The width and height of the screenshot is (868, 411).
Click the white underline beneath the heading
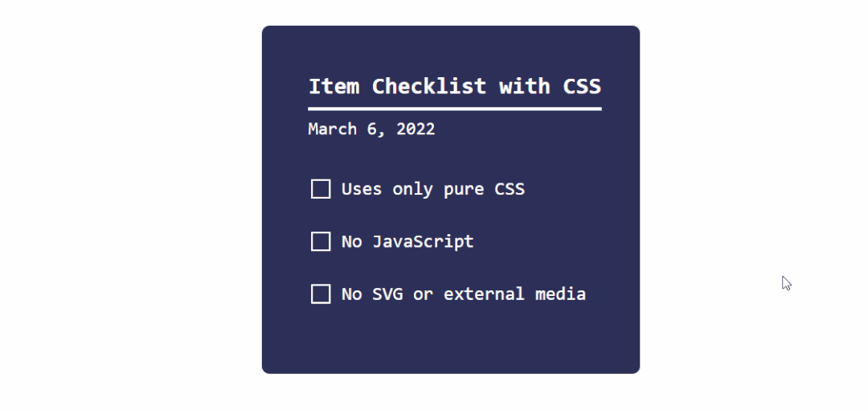pos(454,108)
